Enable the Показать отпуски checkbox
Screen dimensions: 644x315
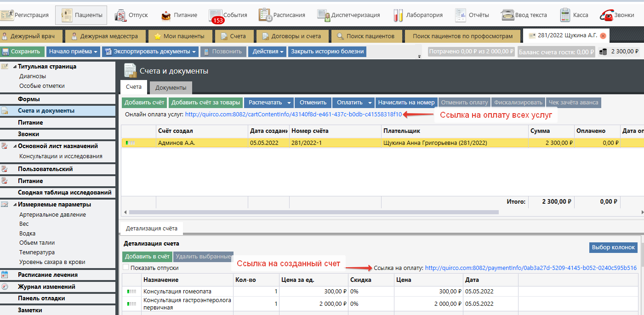[x=126, y=268]
